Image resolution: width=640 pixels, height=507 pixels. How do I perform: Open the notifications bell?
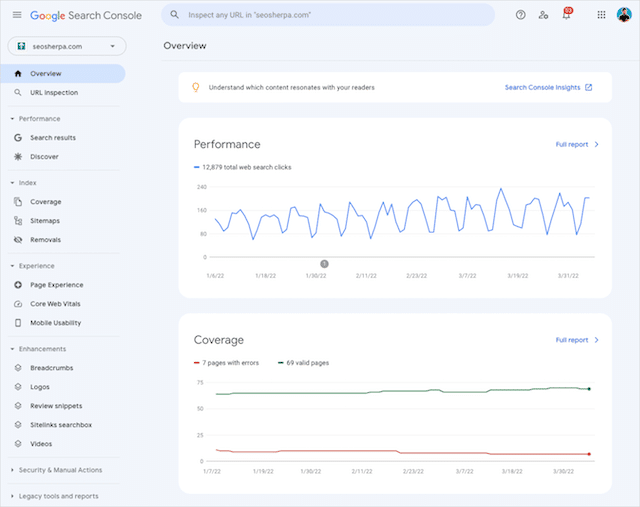[567, 14]
